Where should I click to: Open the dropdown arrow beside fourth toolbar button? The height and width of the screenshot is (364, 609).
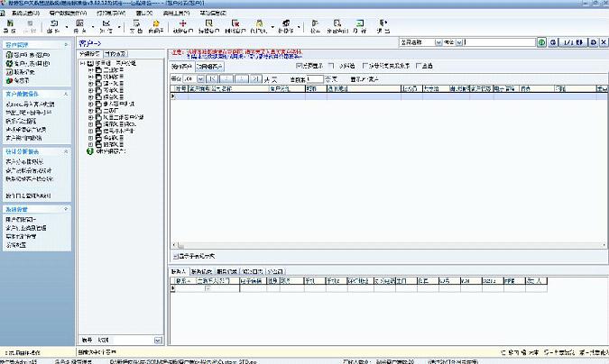click(93, 27)
